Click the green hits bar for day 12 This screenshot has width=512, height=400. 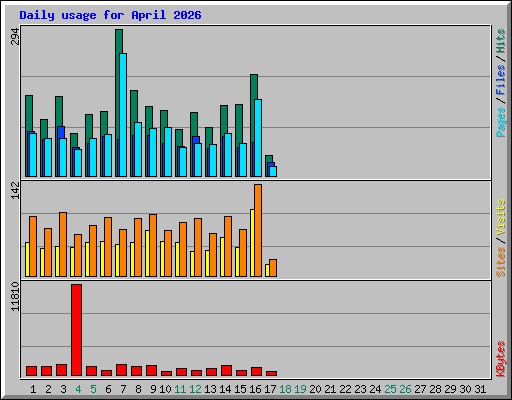[x=194, y=124]
